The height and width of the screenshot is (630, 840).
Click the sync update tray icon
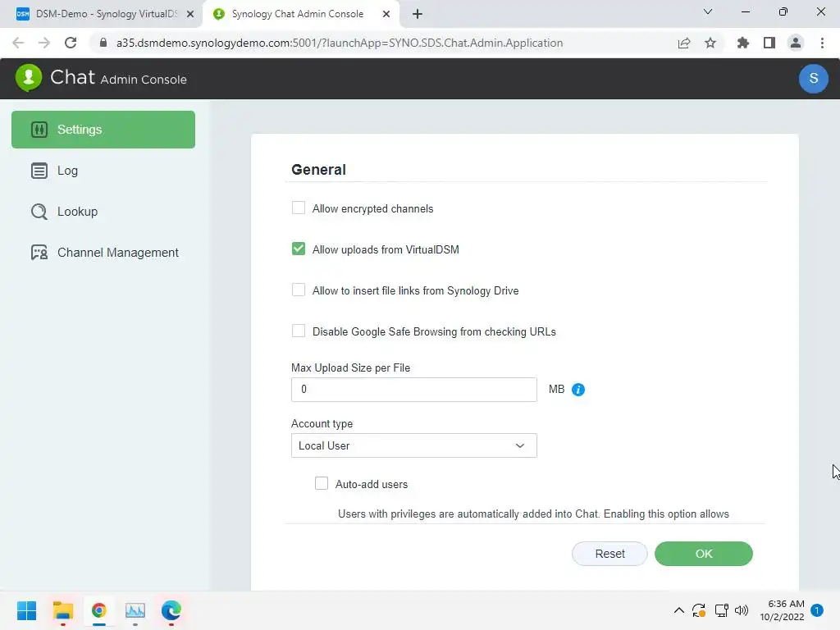[x=699, y=610]
